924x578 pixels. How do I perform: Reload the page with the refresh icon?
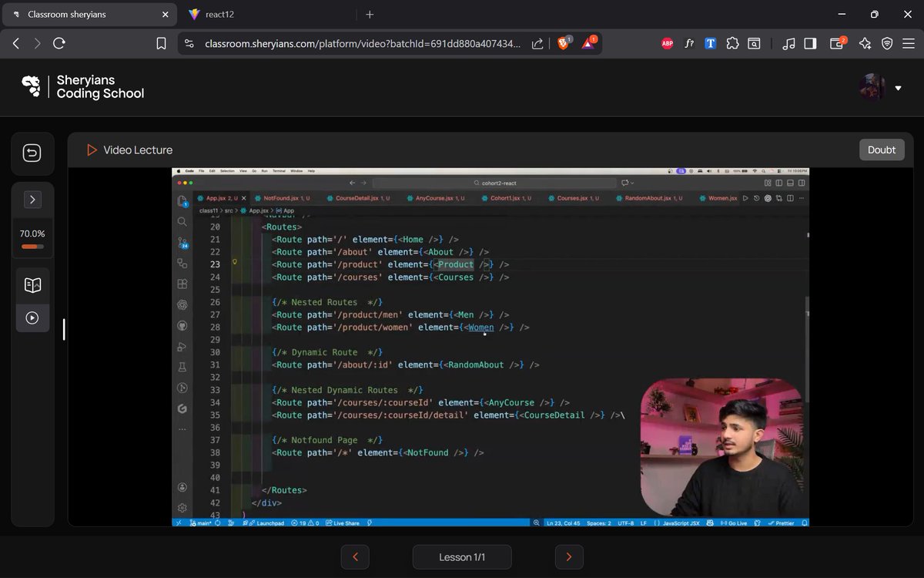59,44
